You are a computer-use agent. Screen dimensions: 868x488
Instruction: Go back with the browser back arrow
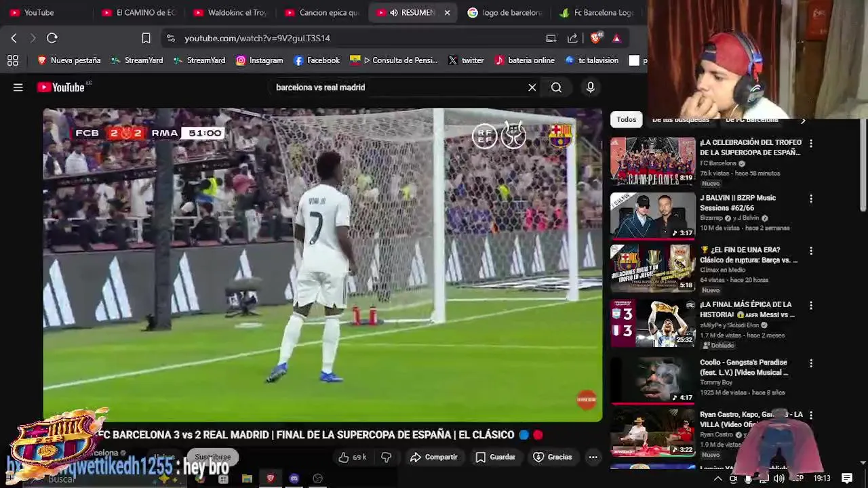click(14, 39)
